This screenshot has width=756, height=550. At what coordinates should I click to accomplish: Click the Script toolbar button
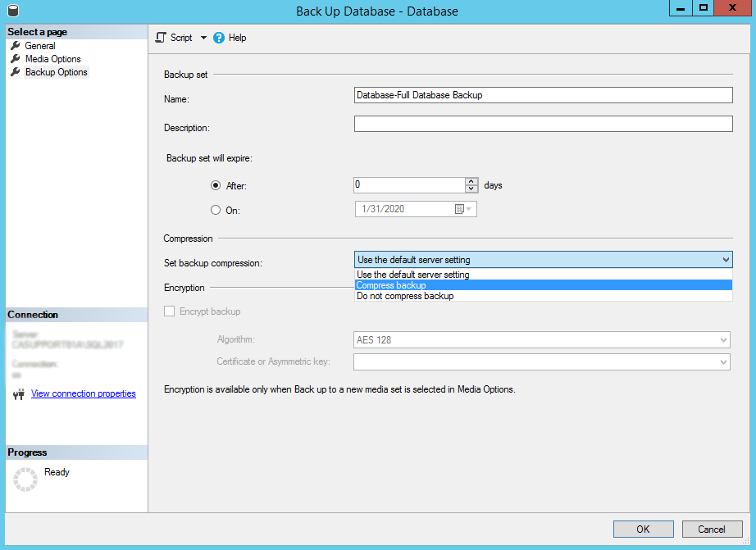tap(175, 38)
